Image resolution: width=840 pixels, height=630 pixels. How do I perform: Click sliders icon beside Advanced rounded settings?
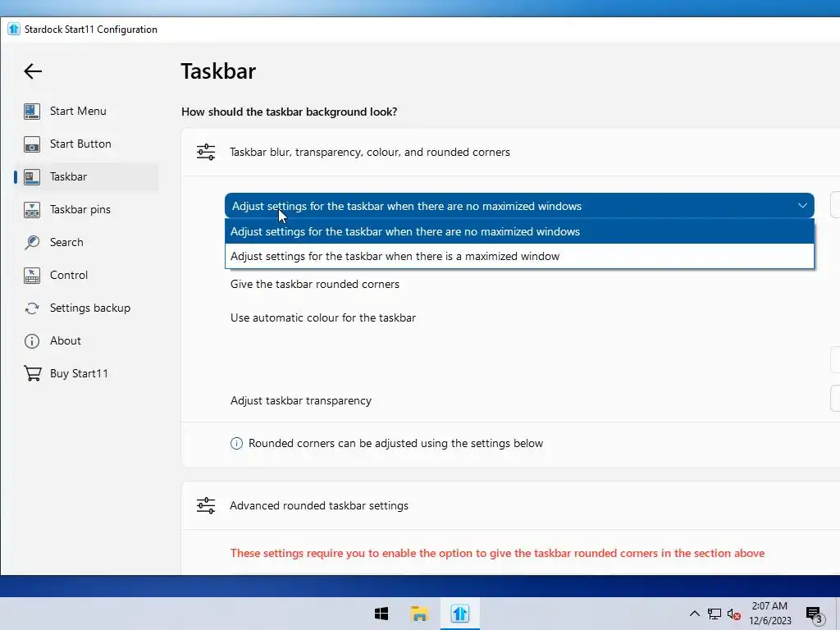click(x=206, y=505)
